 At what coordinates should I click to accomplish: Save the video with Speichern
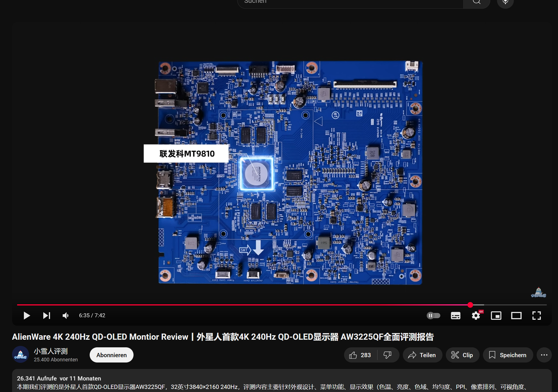(x=508, y=355)
